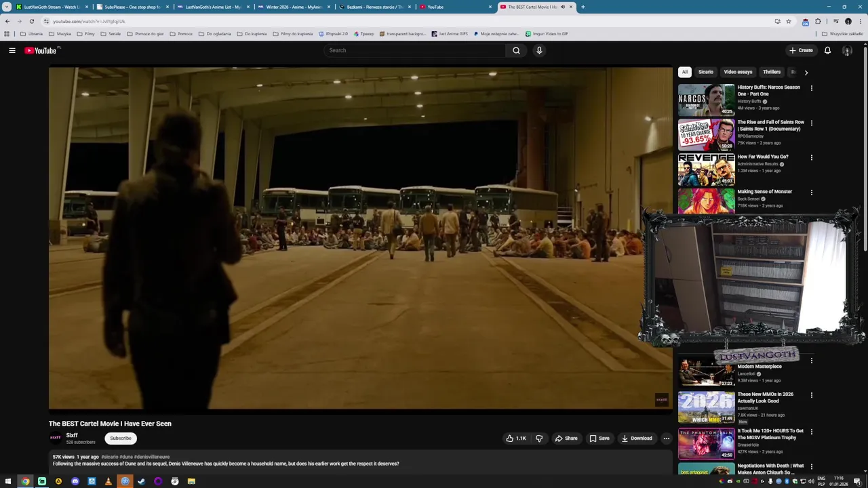Open File Explorer from the taskbar
Screen dimensions: 868x488
(191, 481)
